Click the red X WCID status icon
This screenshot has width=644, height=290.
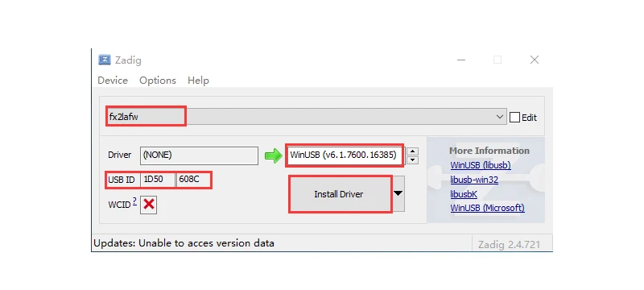tap(149, 204)
